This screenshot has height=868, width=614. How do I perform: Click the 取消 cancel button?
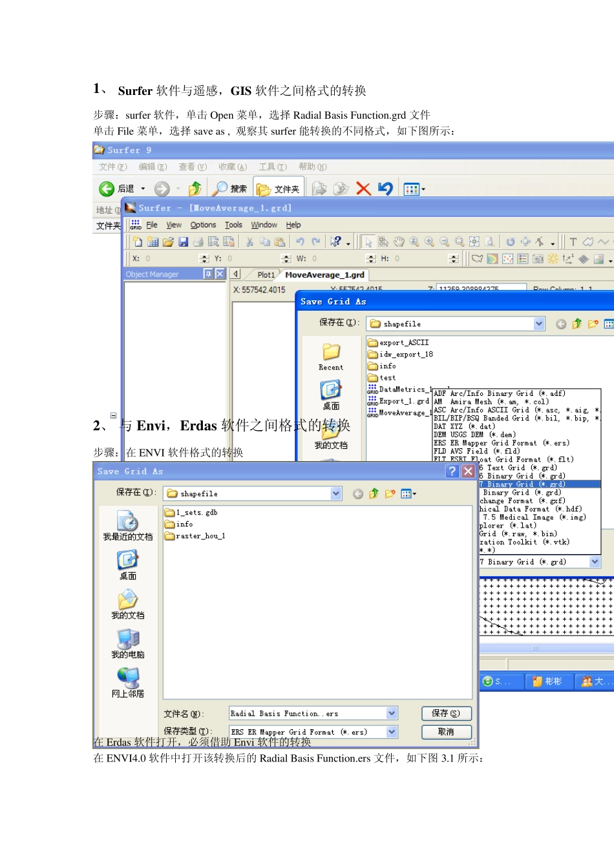(446, 732)
